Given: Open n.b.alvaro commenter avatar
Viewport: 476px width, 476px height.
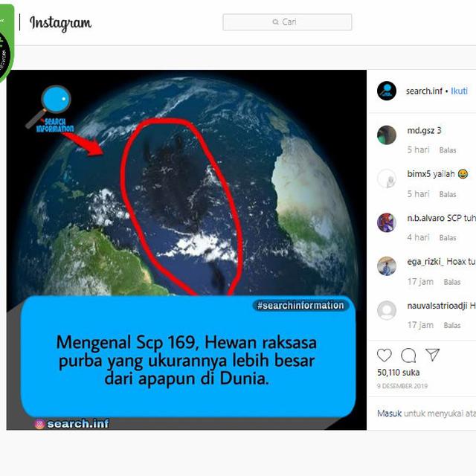Looking at the screenshot, I should [x=387, y=222].
